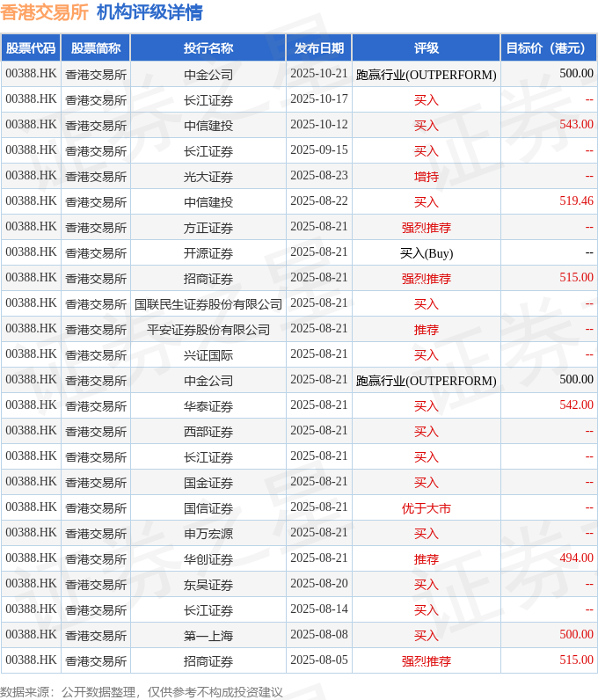598x700 pixels.
Task: Click the 香港交易所 title text
Action: [44, 12]
